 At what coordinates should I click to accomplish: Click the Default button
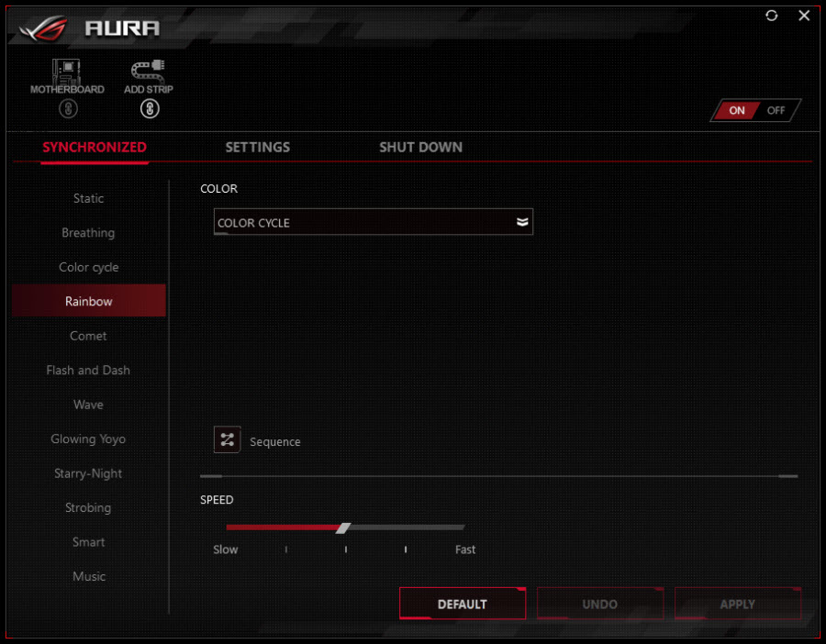point(463,604)
